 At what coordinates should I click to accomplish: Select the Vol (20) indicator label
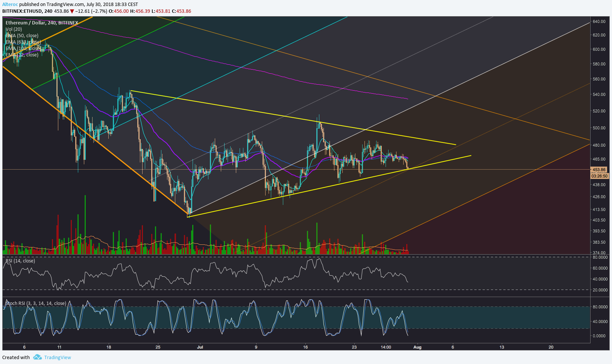[14, 29]
